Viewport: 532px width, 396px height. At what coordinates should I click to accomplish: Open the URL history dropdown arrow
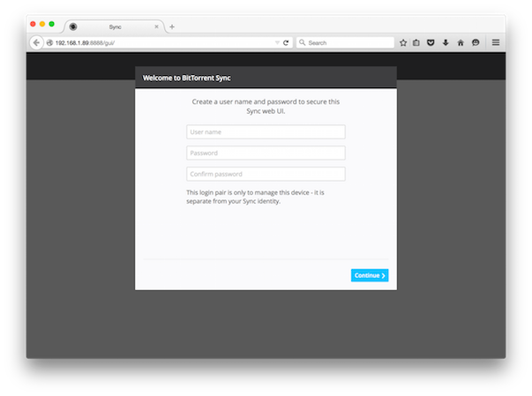tap(277, 42)
